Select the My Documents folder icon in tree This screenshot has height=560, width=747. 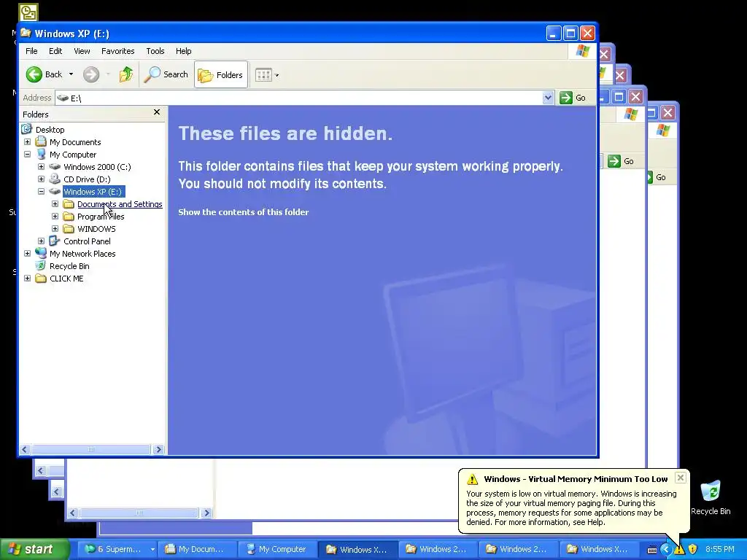pyautogui.click(x=41, y=141)
